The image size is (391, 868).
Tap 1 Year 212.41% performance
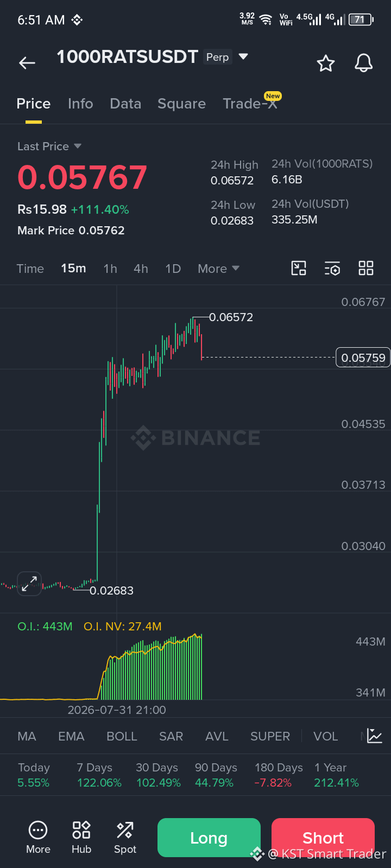pyautogui.click(x=336, y=775)
